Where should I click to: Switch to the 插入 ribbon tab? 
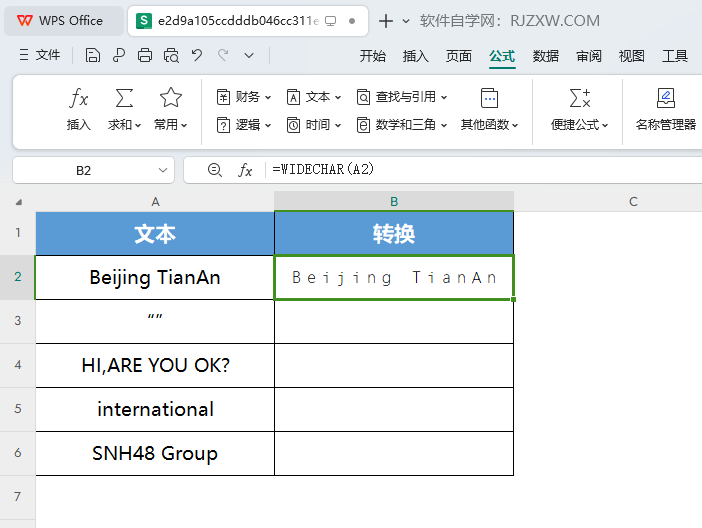coord(415,56)
